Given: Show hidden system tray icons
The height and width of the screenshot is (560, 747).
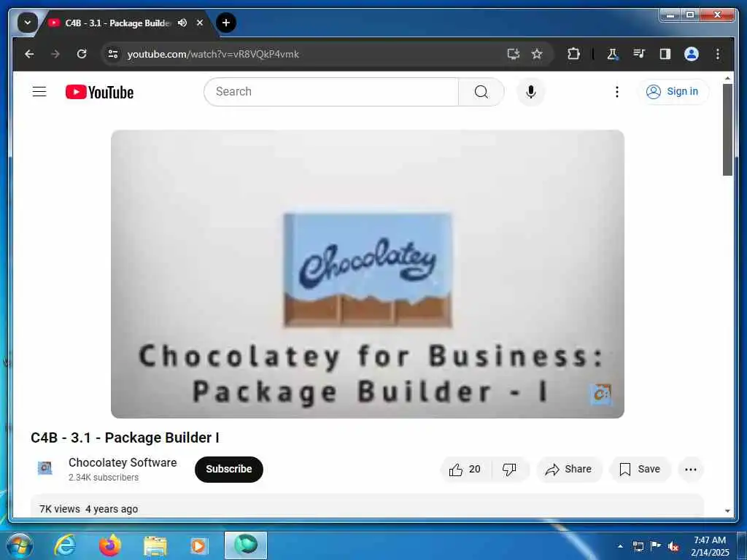Looking at the screenshot, I should [620, 546].
